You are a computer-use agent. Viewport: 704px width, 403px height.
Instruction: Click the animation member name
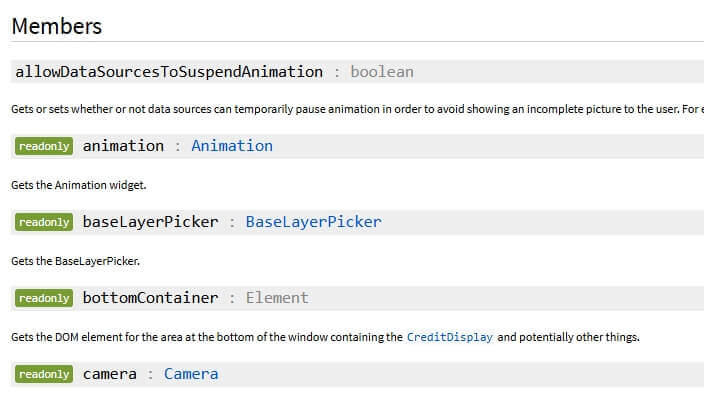(123, 146)
